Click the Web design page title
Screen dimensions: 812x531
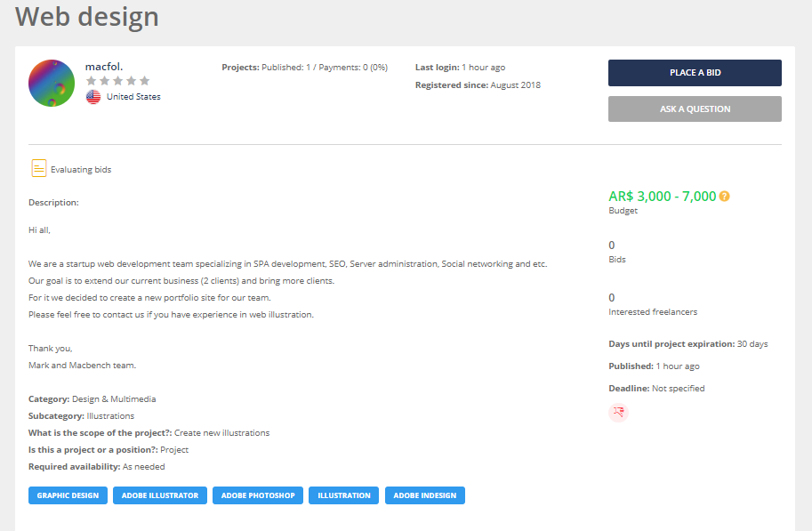pyautogui.click(x=87, y=16)
